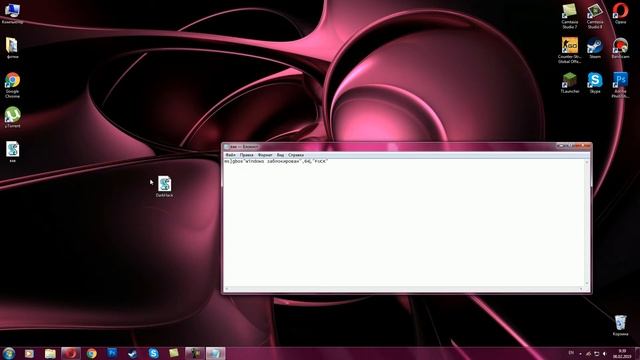Select the Opera desktop shortcut
Screen dimensions: 640x360
pyautogui.click(x=620, y=13)
